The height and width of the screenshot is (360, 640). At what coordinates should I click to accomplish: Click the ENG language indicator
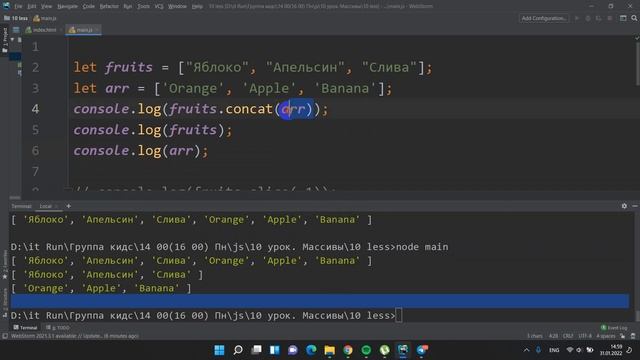point(554,350)
